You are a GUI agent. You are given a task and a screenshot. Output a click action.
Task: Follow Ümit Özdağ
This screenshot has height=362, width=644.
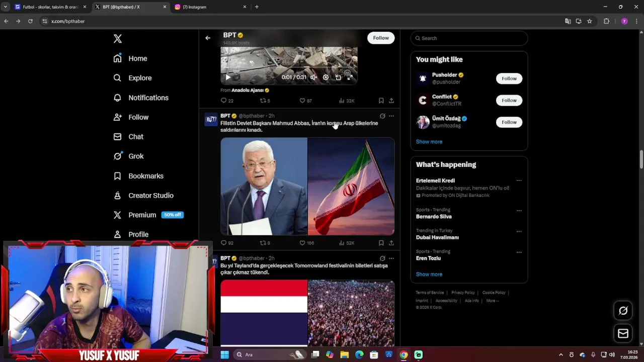[x=509, y=122]
